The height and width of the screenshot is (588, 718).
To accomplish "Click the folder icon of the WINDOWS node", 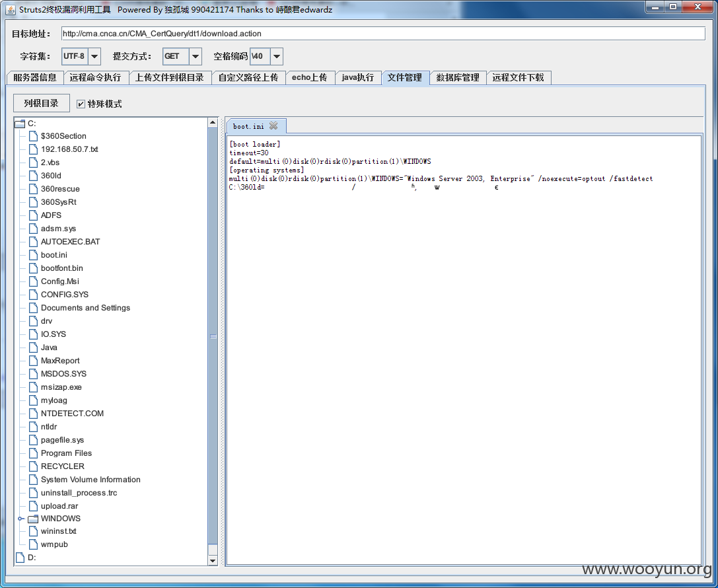I will coord(32,519).
